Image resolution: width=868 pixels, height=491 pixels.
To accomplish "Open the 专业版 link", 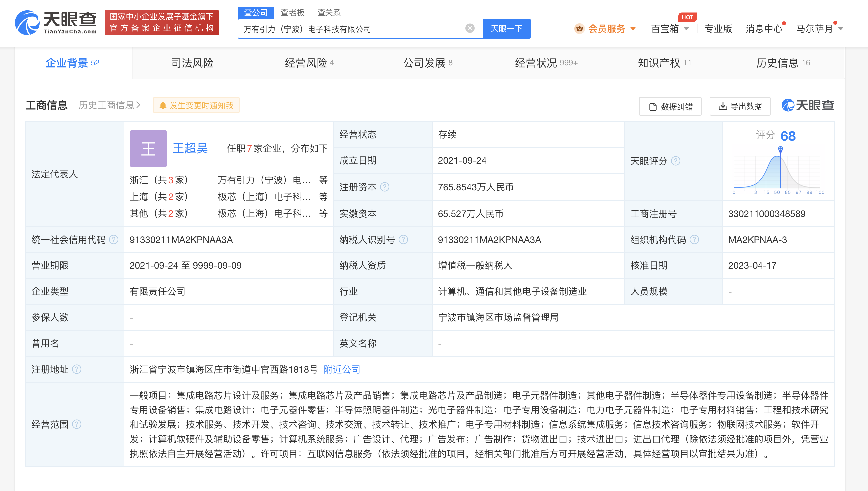I will pos(718,29).
